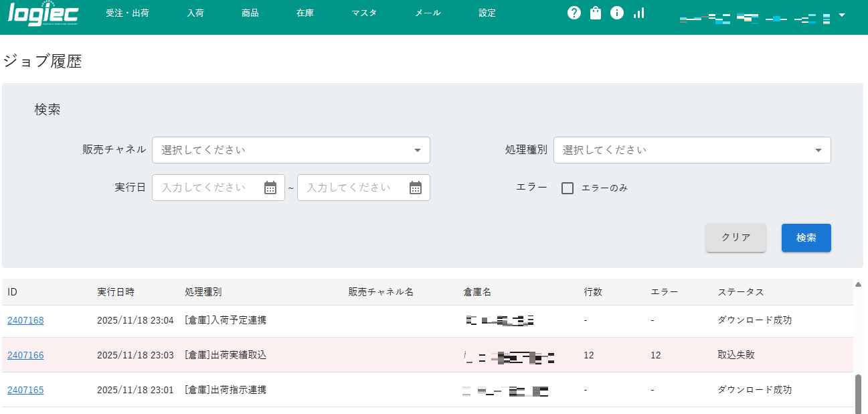Image resolution: width=868 pixels, height=414 pixels.
Task: Open the help icon in the header
Action: [x=574, y=12]
